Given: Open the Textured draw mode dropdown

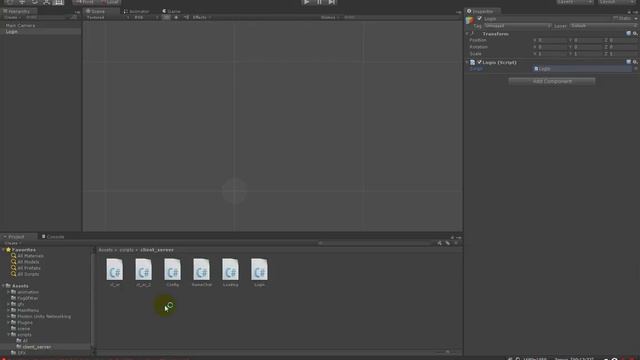Looking at the screenshot, I should pyautogui.click(x=107, y=18).
